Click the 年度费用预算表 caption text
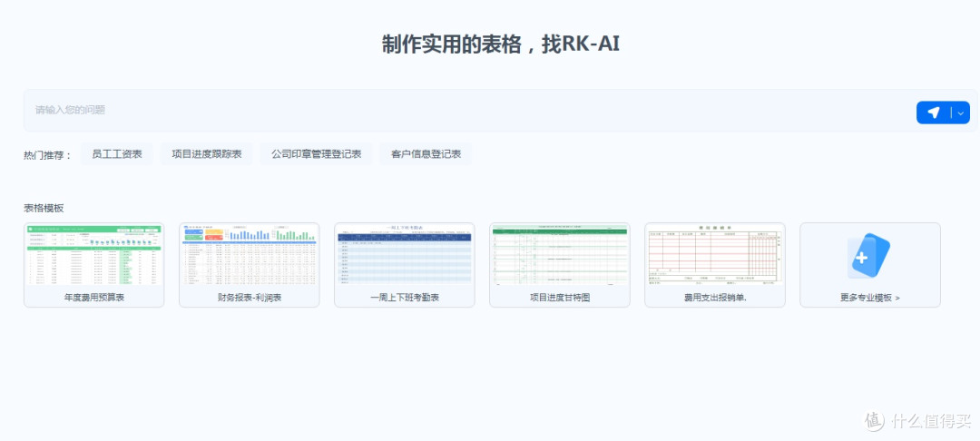The width and height of the screenshot is (980, 441). (x=93, y=298)
